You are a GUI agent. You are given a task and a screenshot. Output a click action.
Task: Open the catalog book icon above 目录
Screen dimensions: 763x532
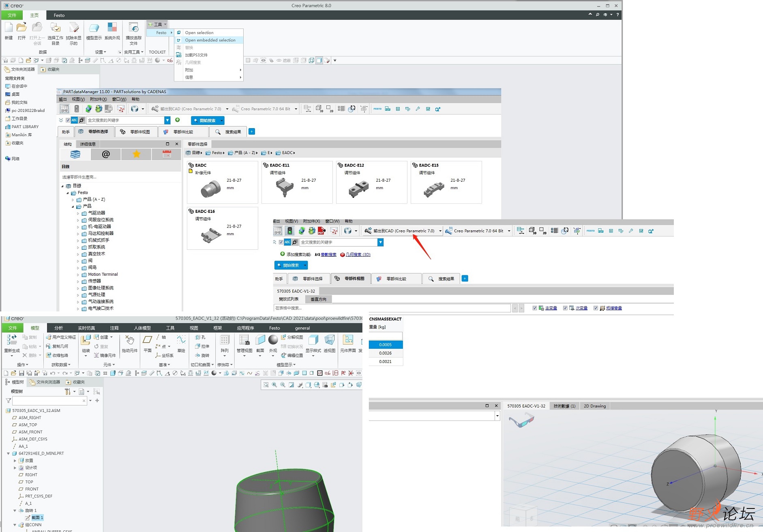click(75, 154)
